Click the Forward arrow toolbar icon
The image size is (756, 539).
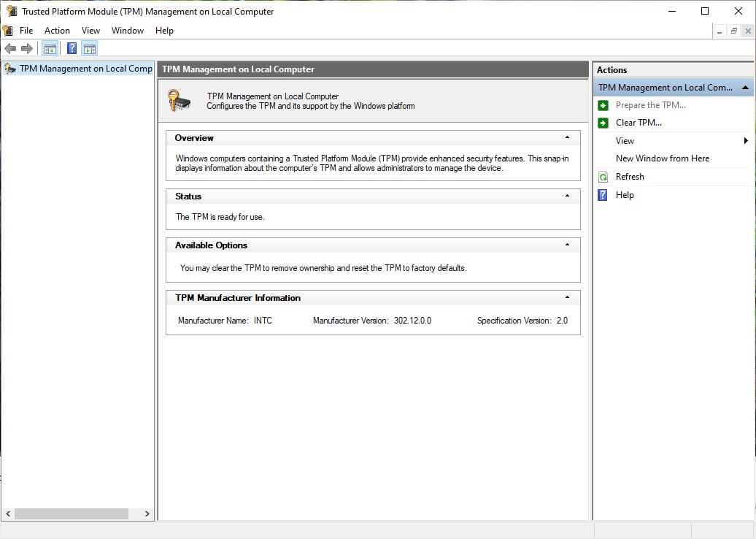(27, 48)
